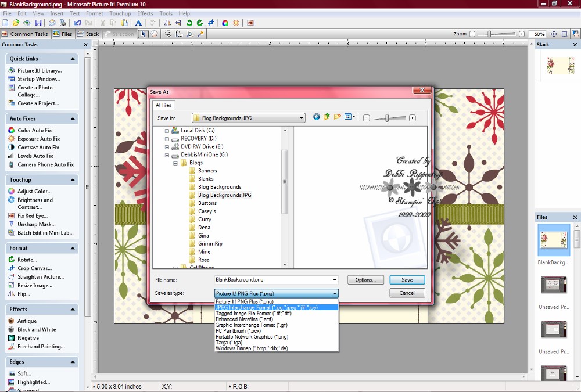The width and height of the screenshot is (581, 392).
Task: Expand Local Disk (C:) tree node
Action: pos(167,131)
